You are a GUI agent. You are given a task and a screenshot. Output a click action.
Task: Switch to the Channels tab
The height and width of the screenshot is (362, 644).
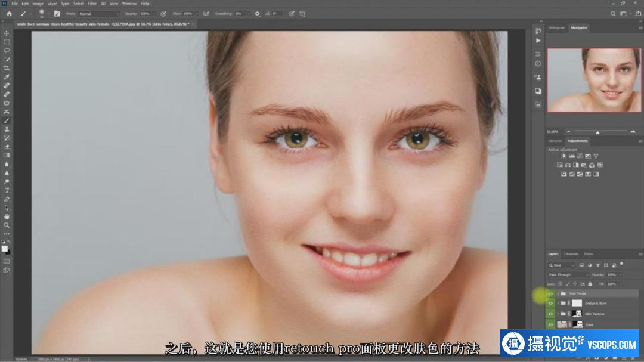pos(571,254)
